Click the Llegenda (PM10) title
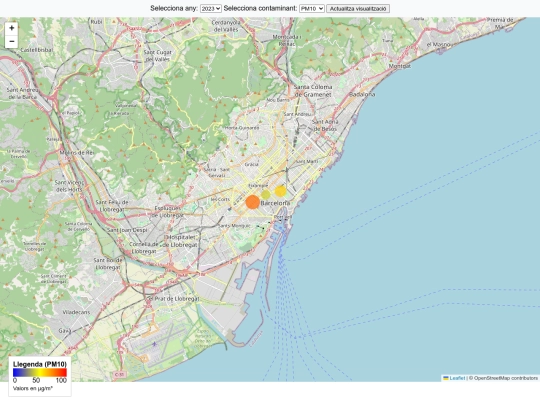The height and width of the screenshot is (405, 540). 40,364
